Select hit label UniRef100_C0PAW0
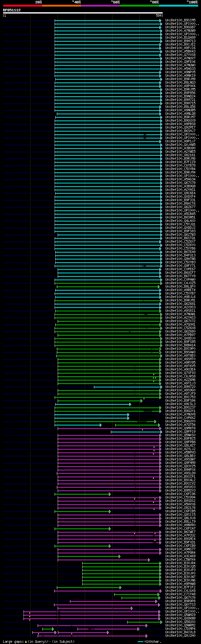The image size is (201, 644). tap(180, 280)
